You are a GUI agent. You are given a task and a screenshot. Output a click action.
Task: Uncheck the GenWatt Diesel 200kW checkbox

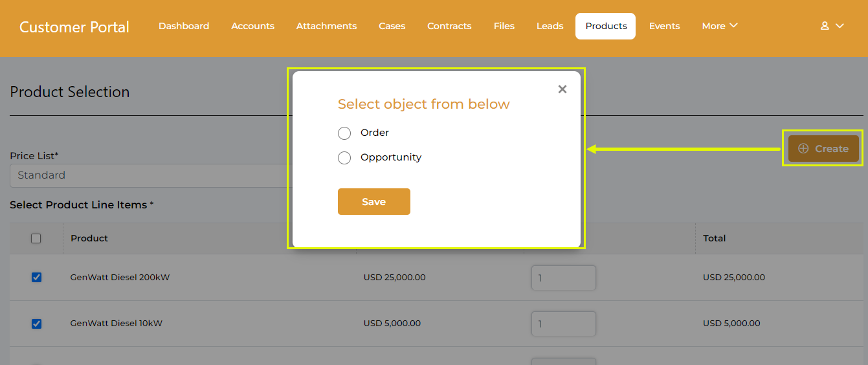pos(36,277)
